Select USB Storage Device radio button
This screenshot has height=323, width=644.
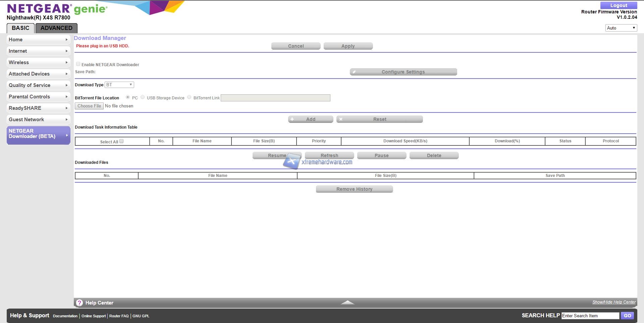tap(143, 97)
